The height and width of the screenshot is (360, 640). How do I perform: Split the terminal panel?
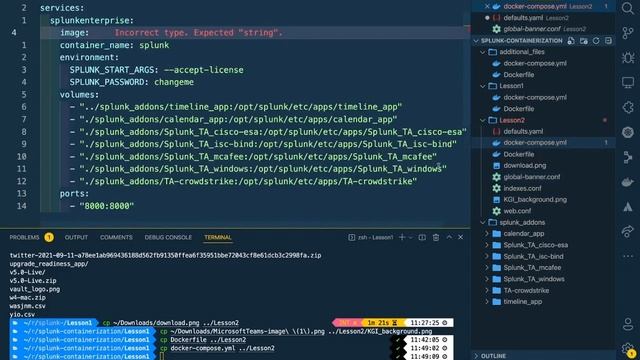pyautogui.click(x=422, y=237)
